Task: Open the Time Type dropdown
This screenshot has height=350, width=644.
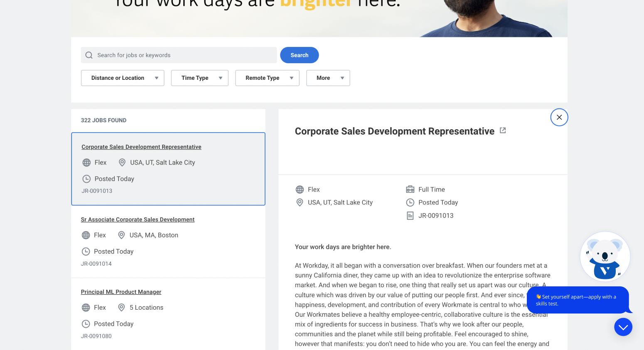Action: [x=200, y=78]
